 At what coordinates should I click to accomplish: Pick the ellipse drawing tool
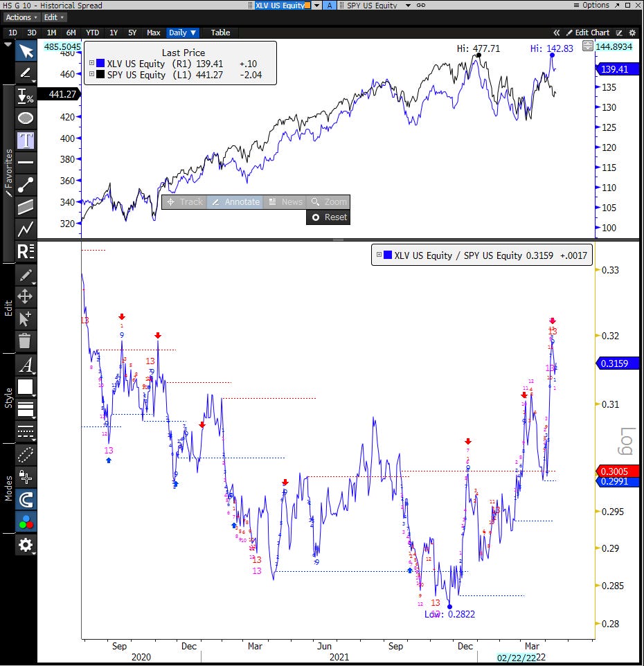(26, 118)
